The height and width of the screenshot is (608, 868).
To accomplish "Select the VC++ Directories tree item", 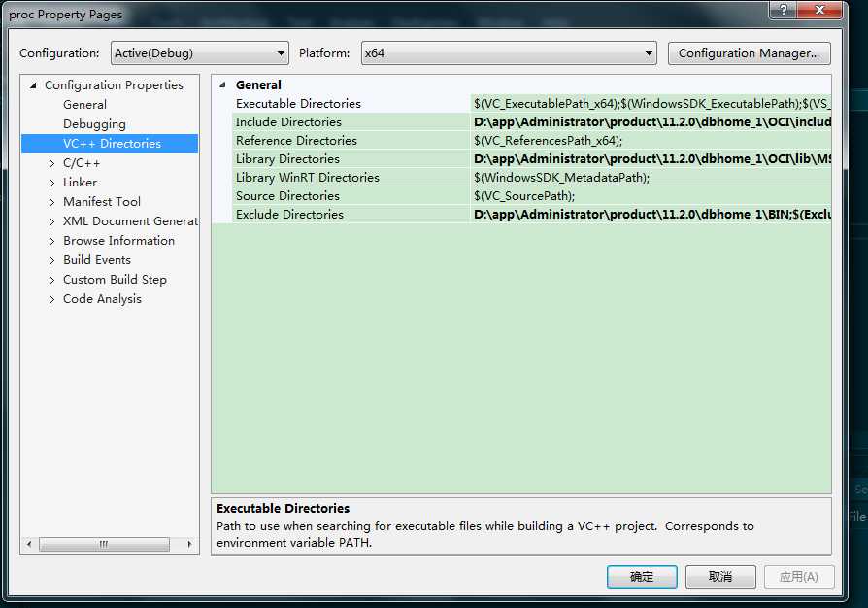I will pyautogui.click(x=110, y=144).
